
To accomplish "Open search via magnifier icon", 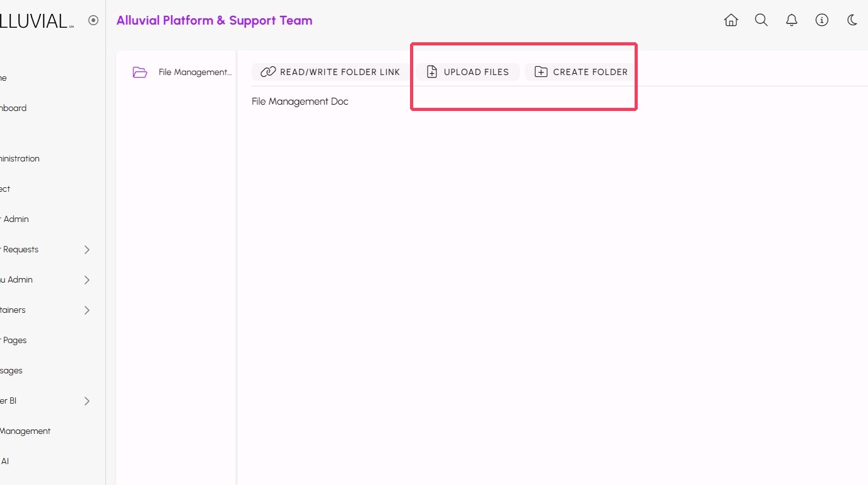I will (761, 20).
